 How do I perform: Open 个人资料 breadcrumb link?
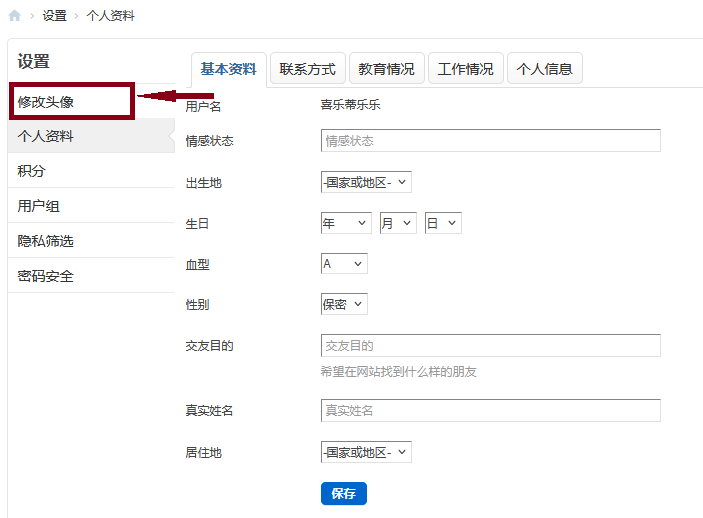(x=110, y=16)
